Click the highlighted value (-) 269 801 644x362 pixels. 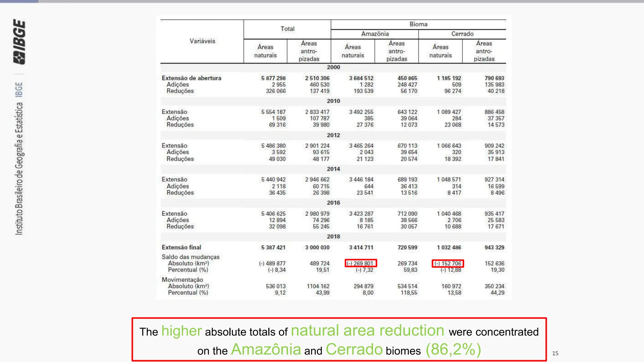361,263
